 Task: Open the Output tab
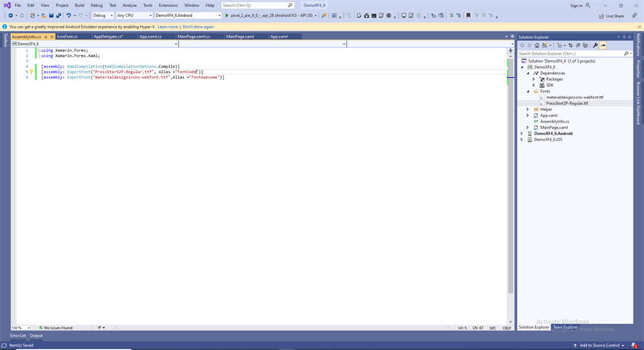point(36,336)
